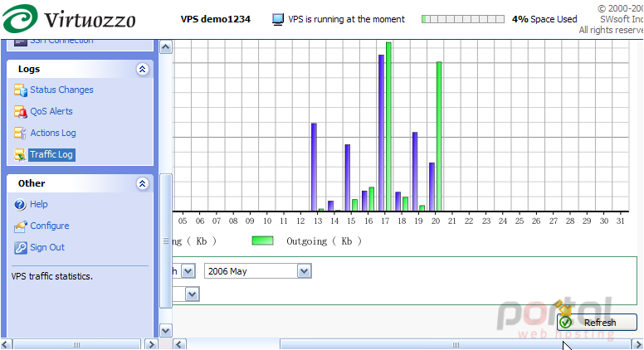Select the Traffic Log link
644x350 pixels.
[x=51, y=155]
